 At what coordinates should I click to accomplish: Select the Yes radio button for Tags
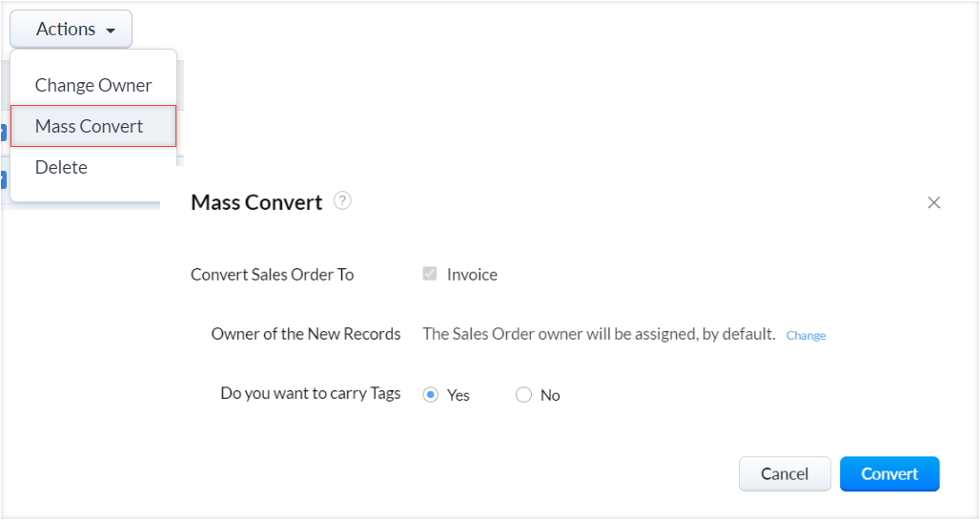coord(430,395)
